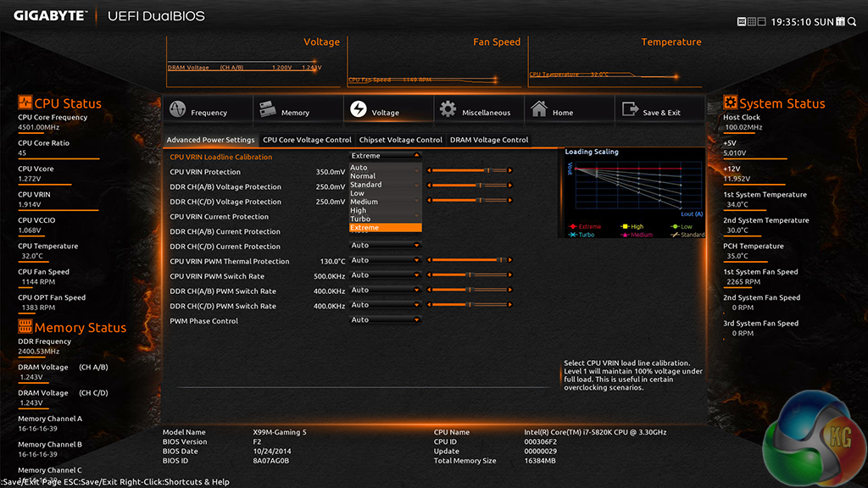Switch to the grid view mode icon

pos(753,21)
